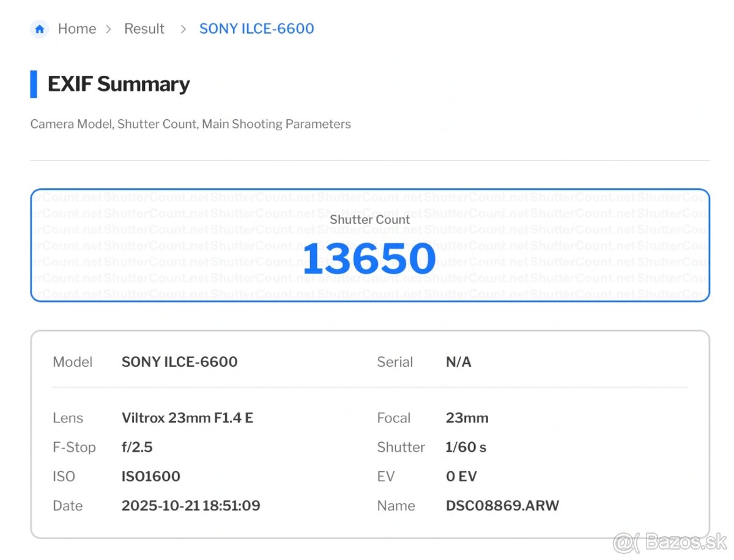Image resolution: width=734 pixels, height=560 pixels.
Task: Click the divider below EXIF Summary heading
Action: coord(369,159)
